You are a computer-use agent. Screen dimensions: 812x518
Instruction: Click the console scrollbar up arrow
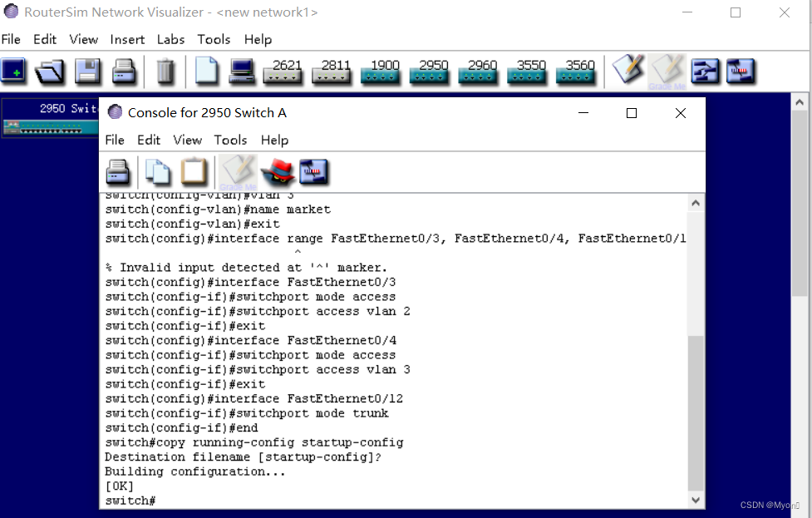(696, 203)
